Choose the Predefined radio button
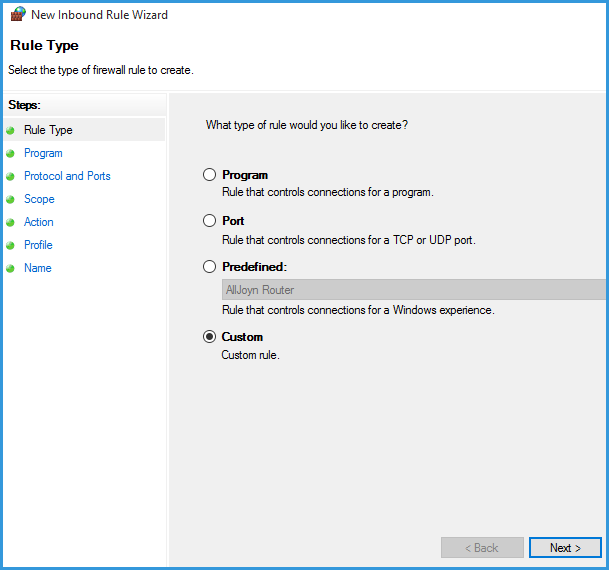This screenshot has width=609, height=570. 210,267
